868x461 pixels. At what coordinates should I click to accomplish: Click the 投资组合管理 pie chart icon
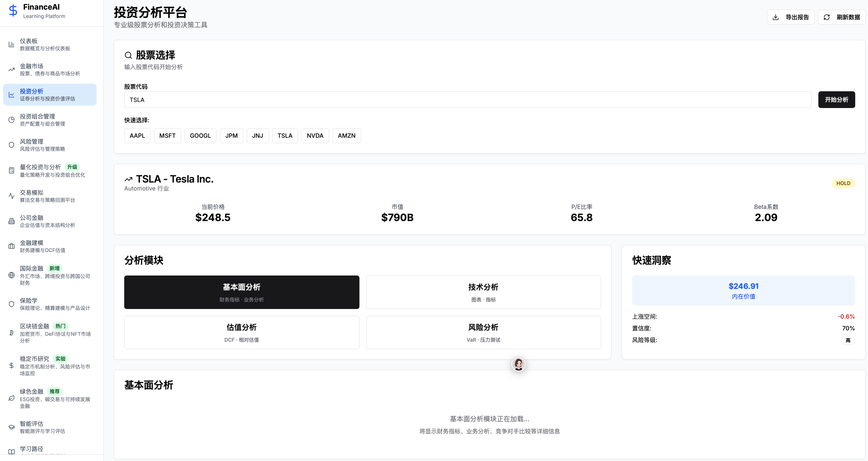click(12, 120)
